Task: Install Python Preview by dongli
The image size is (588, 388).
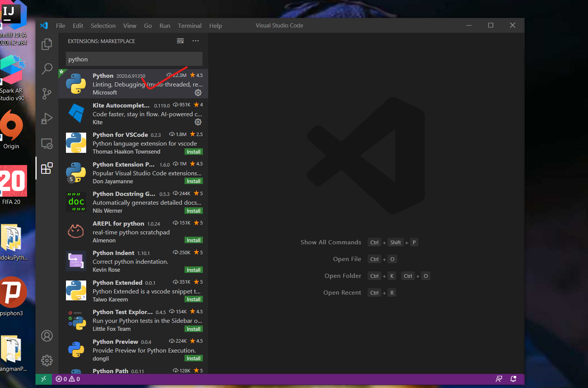Action: (x=194, y=358)
